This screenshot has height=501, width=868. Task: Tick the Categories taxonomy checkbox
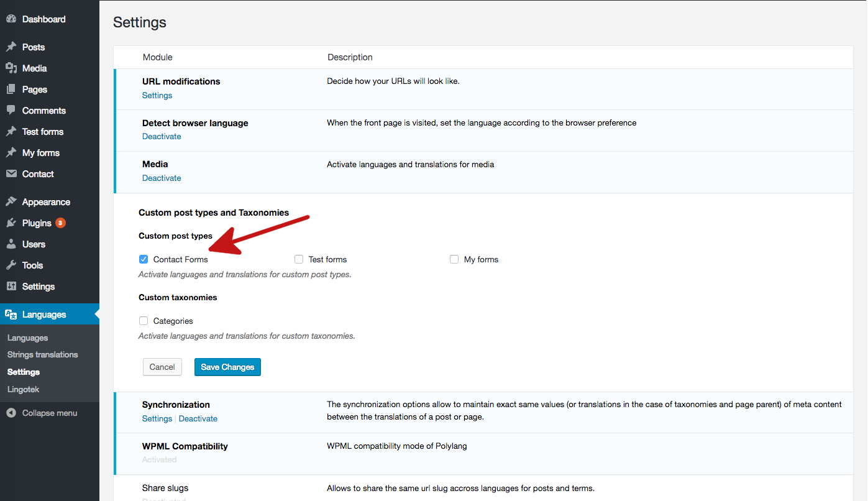tap(144, 321)
